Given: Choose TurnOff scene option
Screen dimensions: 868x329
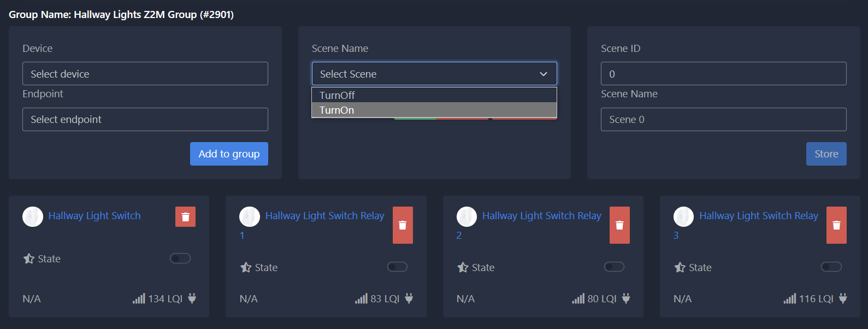Looking at the screenshot, I should 434,95.
